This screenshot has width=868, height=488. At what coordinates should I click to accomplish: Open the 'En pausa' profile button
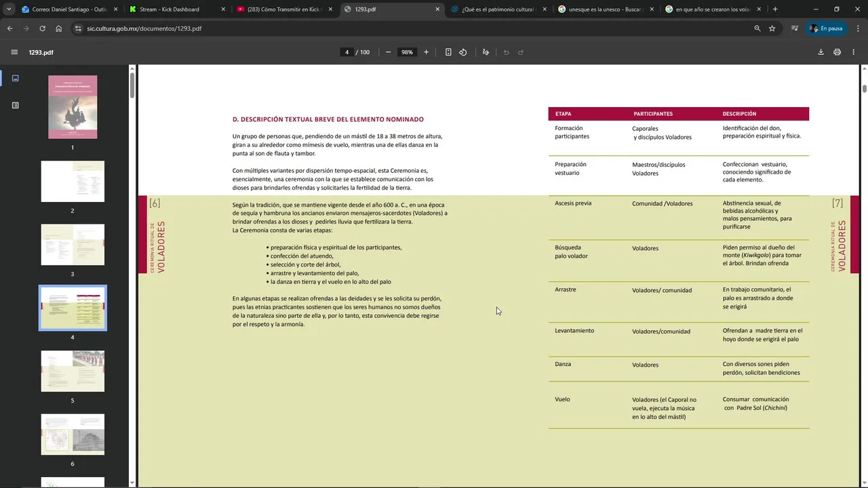click(826, 28)
